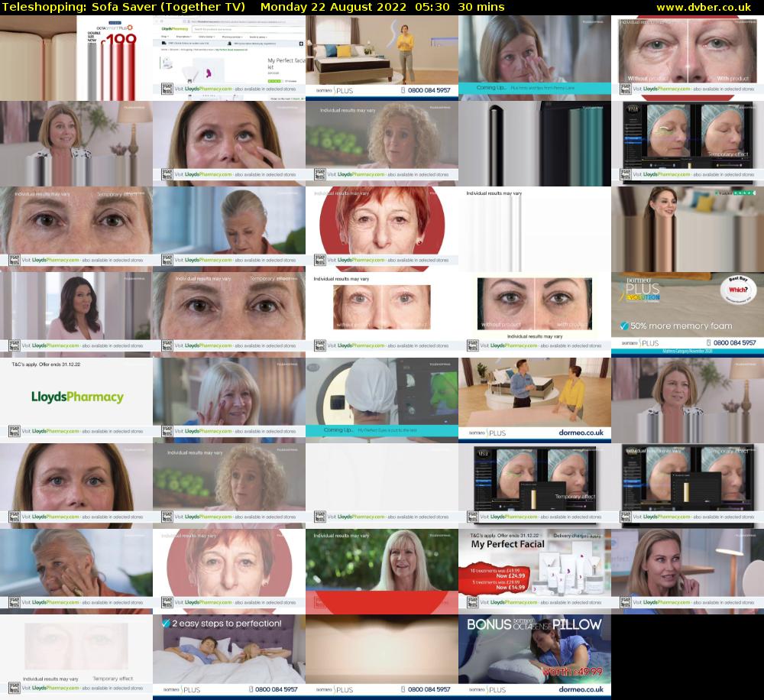Screen dimensions: 764x700
Task: Select the 'Teleshopping: Sofa Saver (Together TV)' title
Action: (x=124, y=7)
